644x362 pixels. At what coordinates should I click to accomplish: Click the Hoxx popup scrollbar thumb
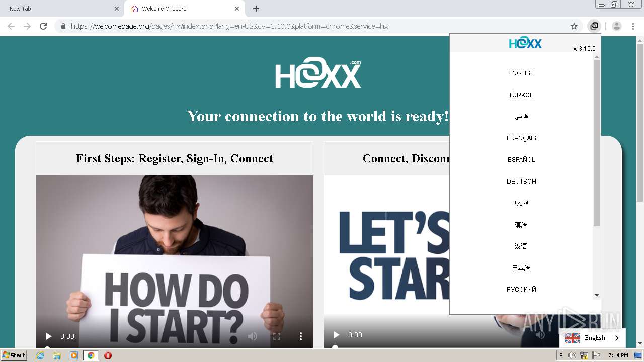tap(597, 143)
